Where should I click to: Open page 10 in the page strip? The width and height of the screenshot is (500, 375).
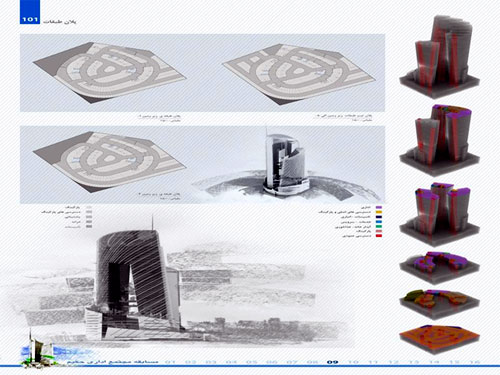353,362
